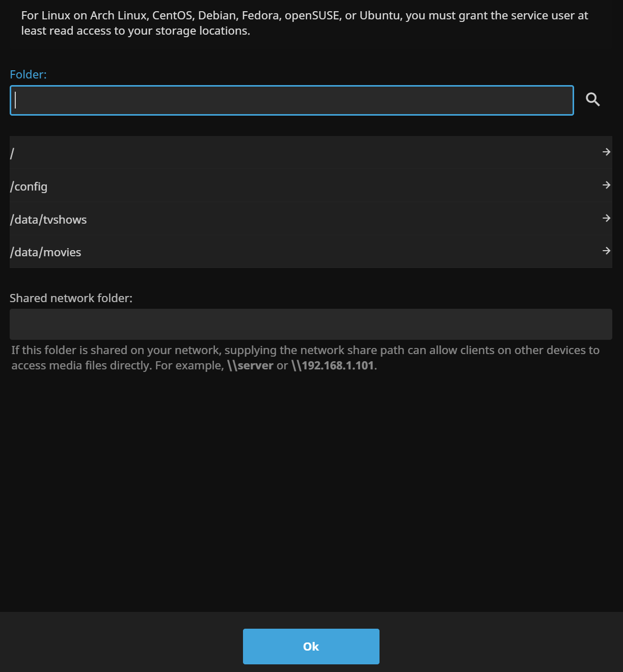Choose /data/movies as the library folder
Viewport: 623px width, 672px height.
(x=204, y=252)
